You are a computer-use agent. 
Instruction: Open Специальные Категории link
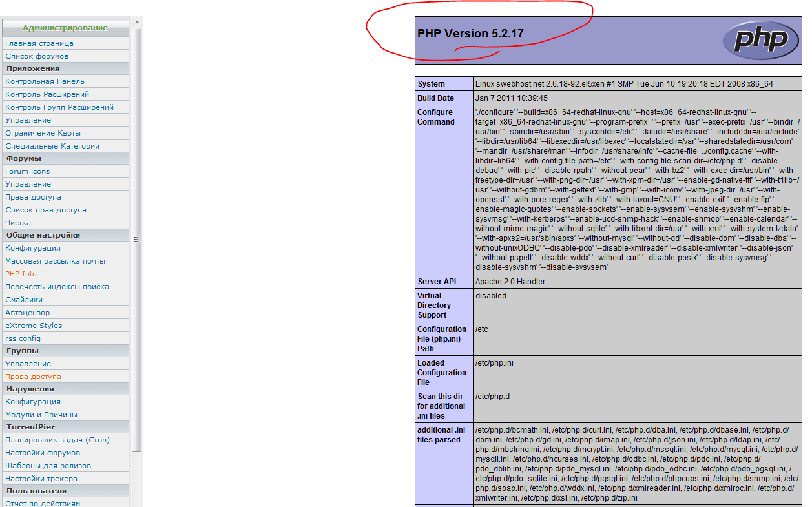tap(52, 146)
